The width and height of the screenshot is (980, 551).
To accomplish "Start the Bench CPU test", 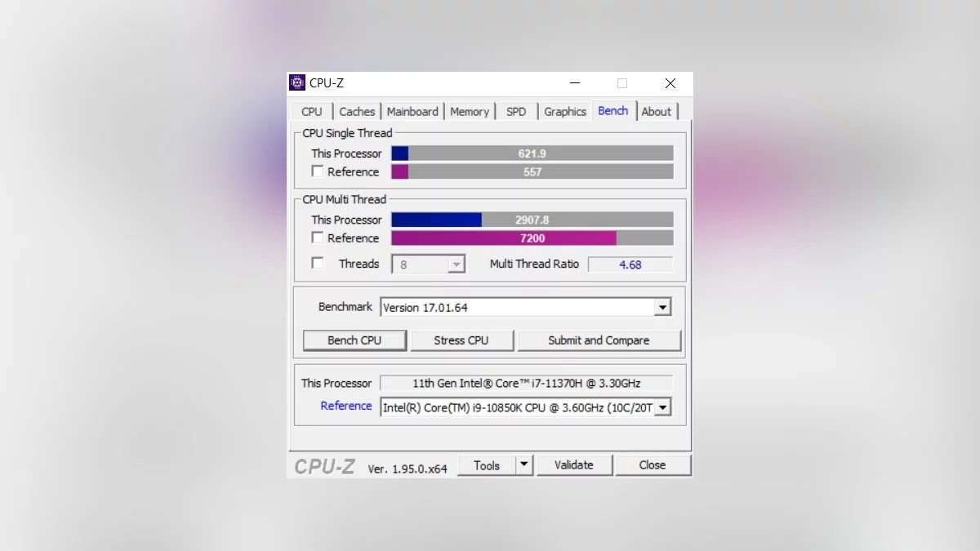I will coord(354,340).
